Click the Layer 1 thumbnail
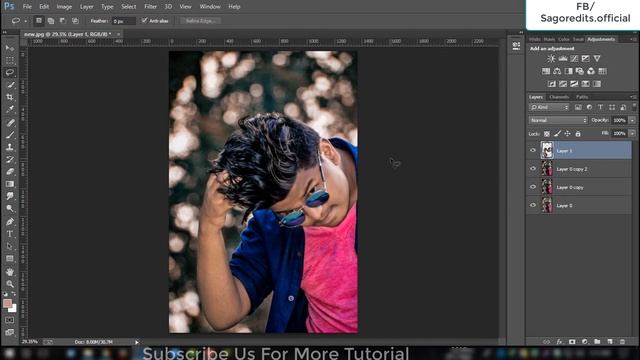Screen dimensions: 640x360 click(547, 150)
